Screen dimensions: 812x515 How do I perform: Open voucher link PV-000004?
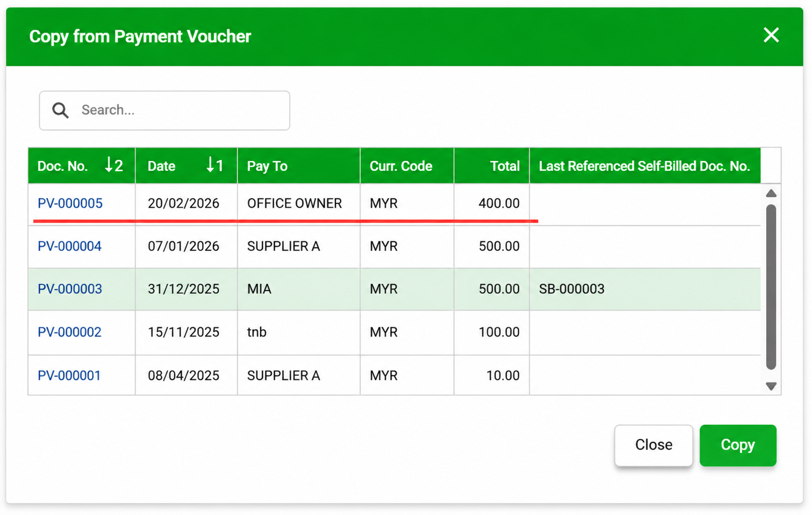pyautogui.click(x=70, y=246)
